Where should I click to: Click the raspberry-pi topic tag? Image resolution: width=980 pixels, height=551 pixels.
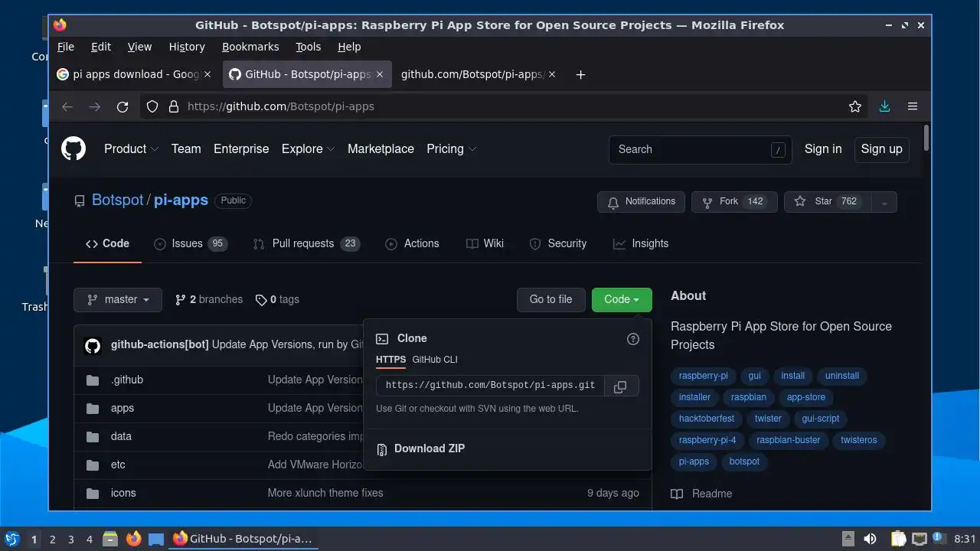point(704,376)
